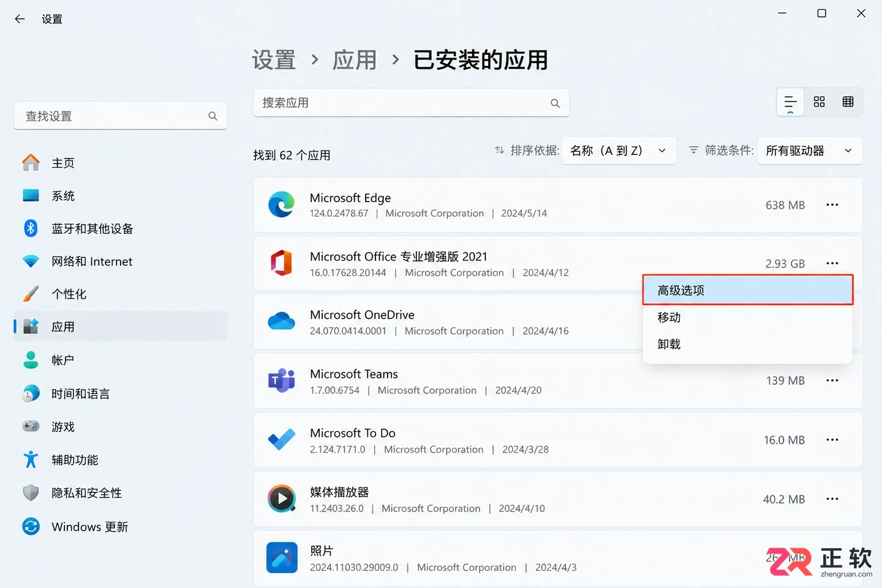
Task: Click the Microsoft OneDrive cloud icon
Action: coord(282,321)
